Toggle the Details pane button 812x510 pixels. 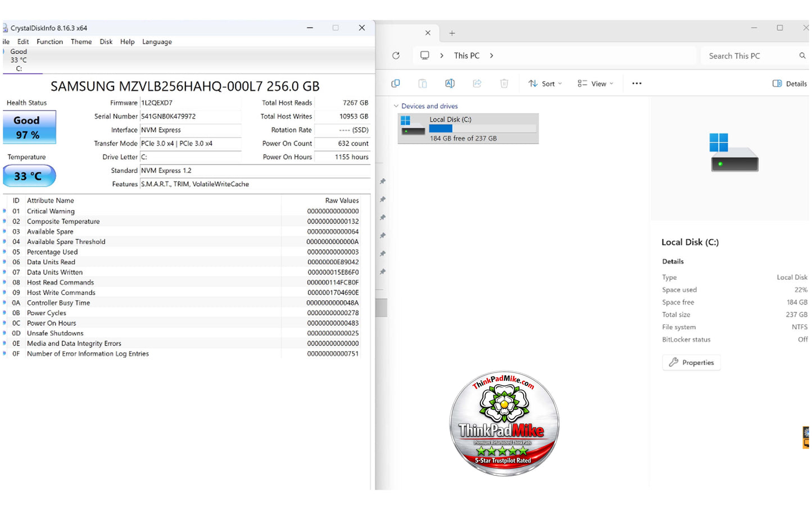790,84
